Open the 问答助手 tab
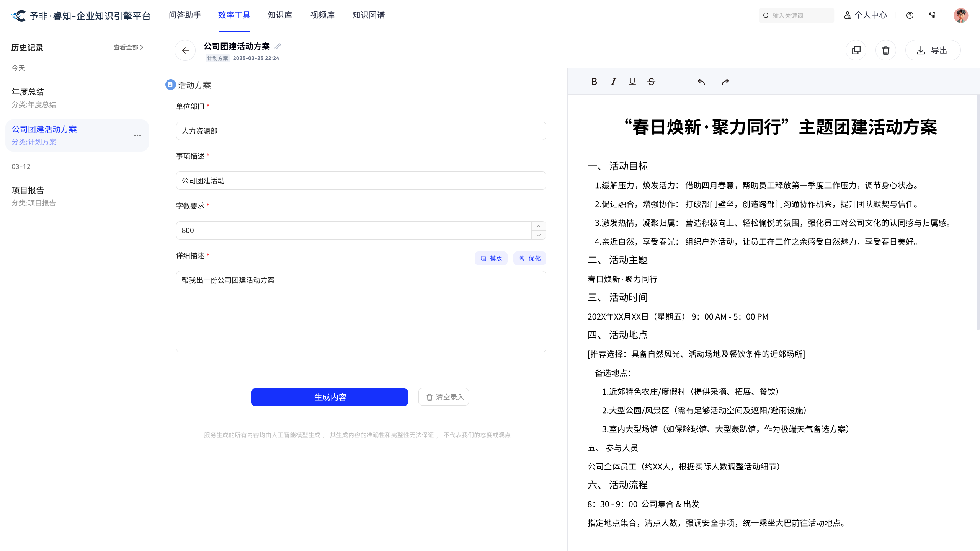 click(185, 15)
